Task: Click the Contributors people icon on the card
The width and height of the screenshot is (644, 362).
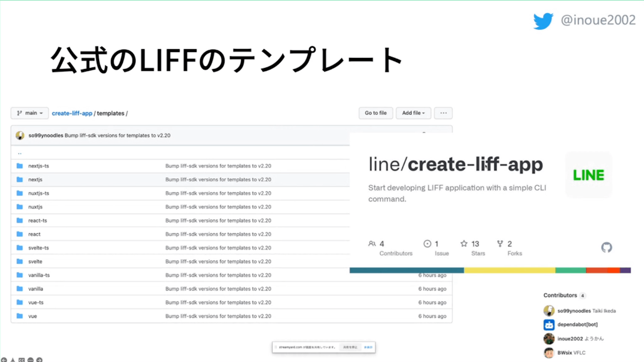Action: pyautogui.click(x=372, y=244)
